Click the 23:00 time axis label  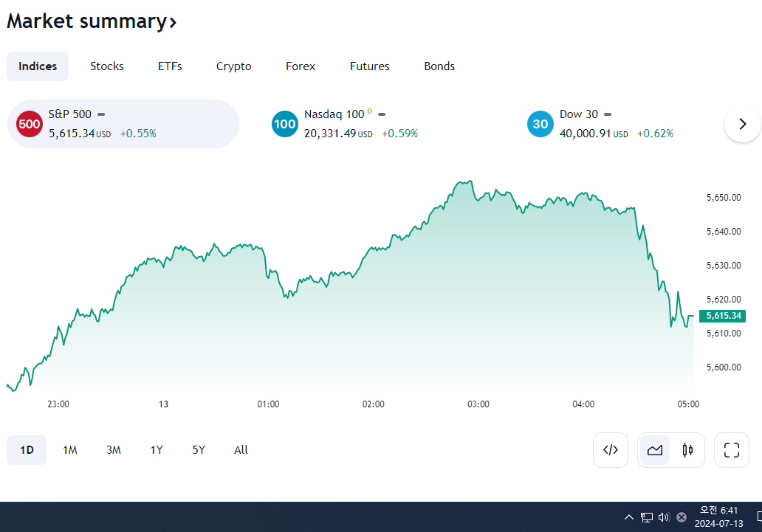click(x=58, y=404)
